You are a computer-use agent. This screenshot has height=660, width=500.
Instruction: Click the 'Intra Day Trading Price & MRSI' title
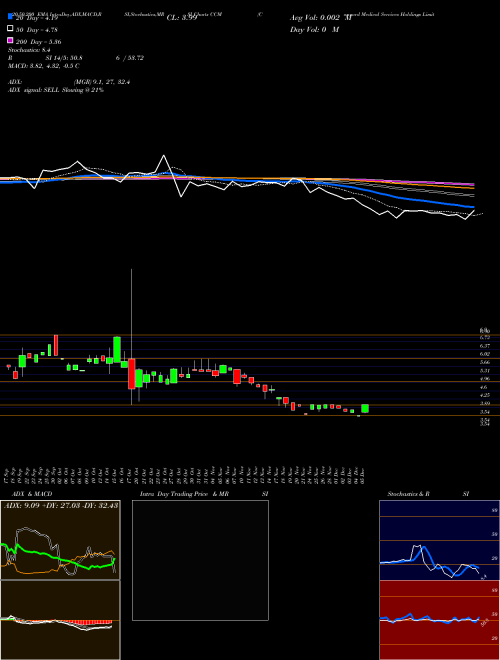click(204, 494)
